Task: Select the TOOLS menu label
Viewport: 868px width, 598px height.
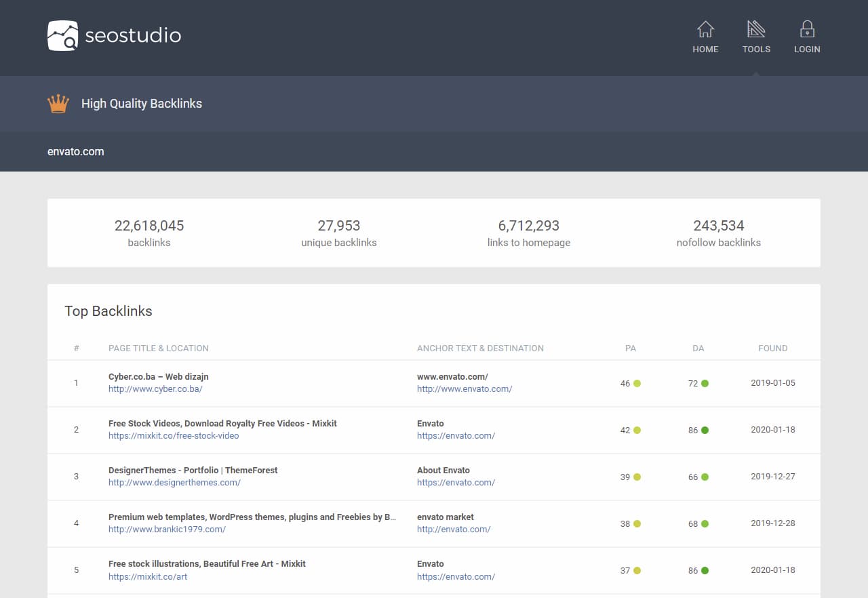Action: (x=756, y=49)
